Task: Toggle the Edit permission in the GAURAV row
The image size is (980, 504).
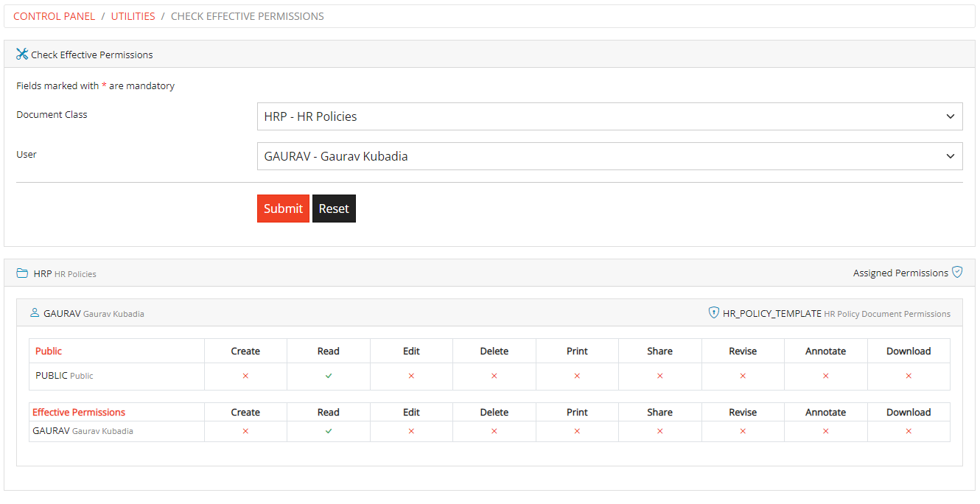Action: tap(411, 430)
